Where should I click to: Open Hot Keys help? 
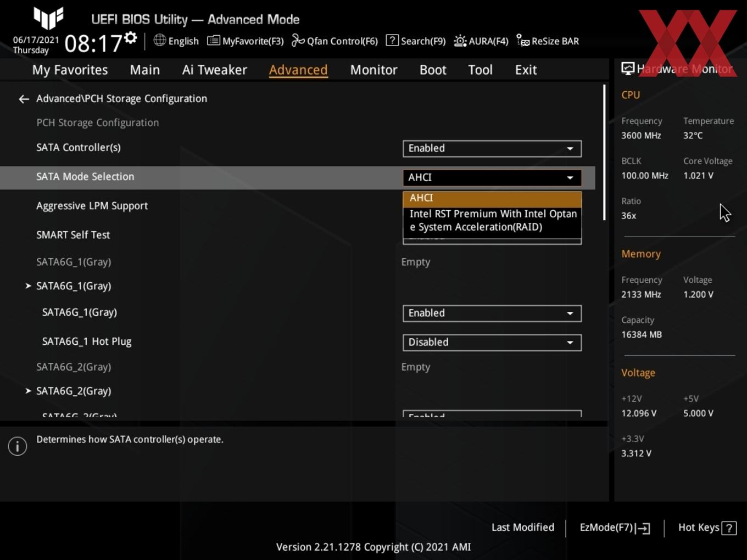(707, 528)
